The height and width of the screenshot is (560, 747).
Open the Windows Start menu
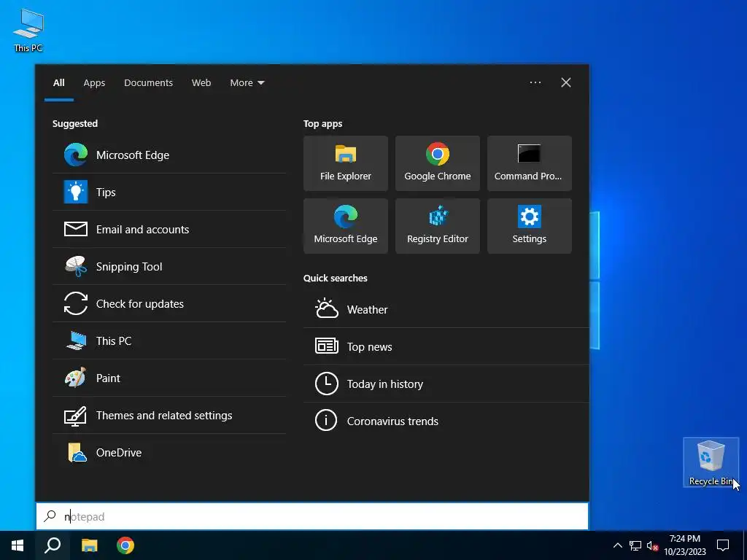18,545
